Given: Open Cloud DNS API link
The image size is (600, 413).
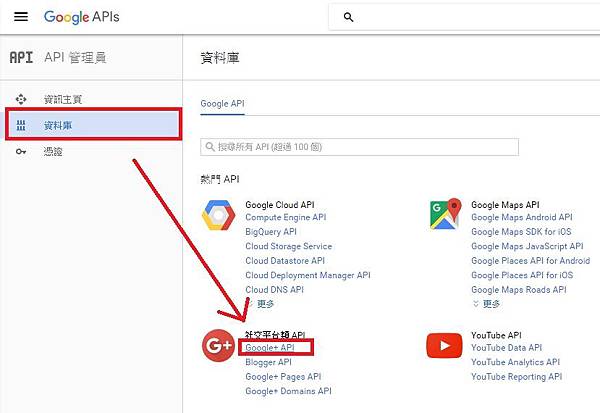Looking at the screenshot, I should click(275, 290).
